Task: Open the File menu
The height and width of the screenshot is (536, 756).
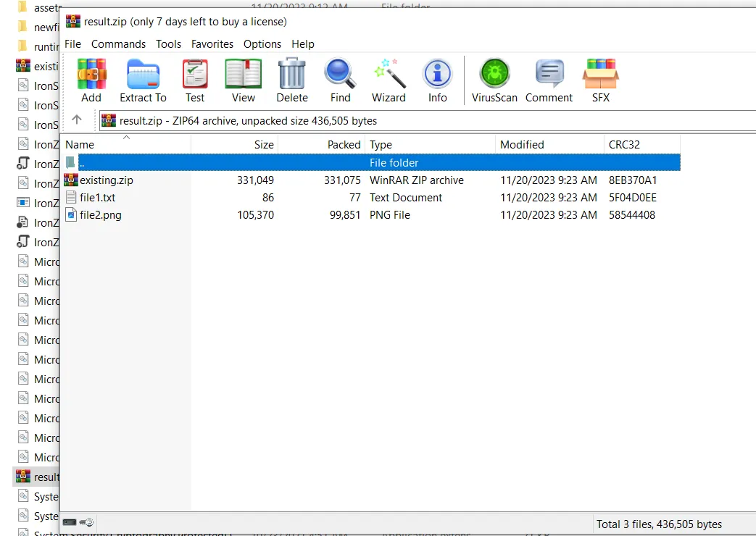Action: pos(73,44)
